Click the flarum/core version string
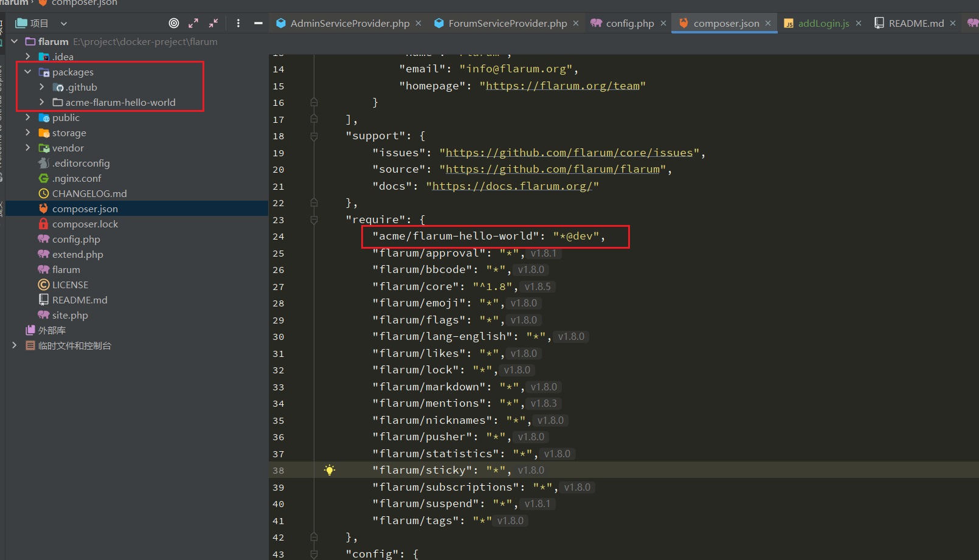This screenshot has height=560, width=979. pos(492,286)
